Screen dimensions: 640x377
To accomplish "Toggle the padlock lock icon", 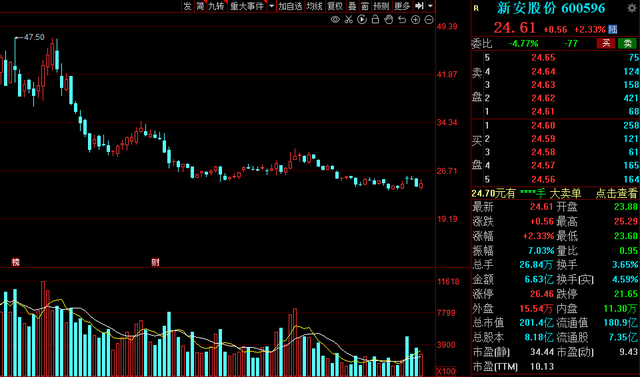I will pos(375,19).
